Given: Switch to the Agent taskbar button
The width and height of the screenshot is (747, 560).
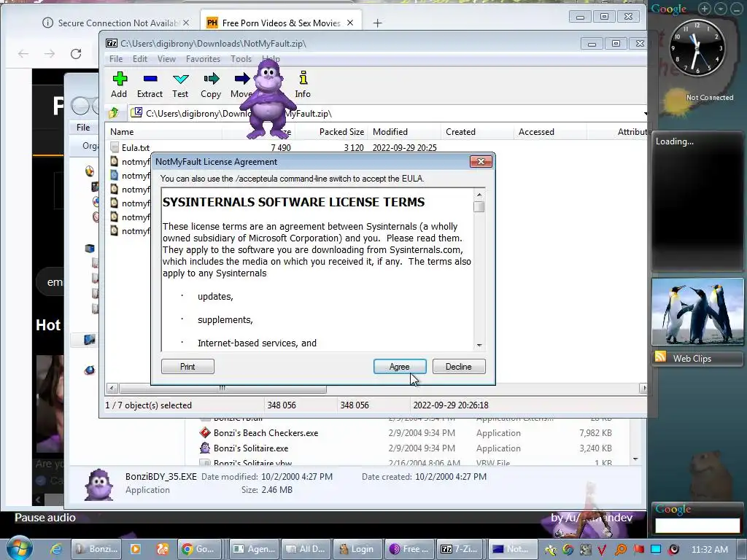Looking at the screenshot, I should tap(254, 549).
